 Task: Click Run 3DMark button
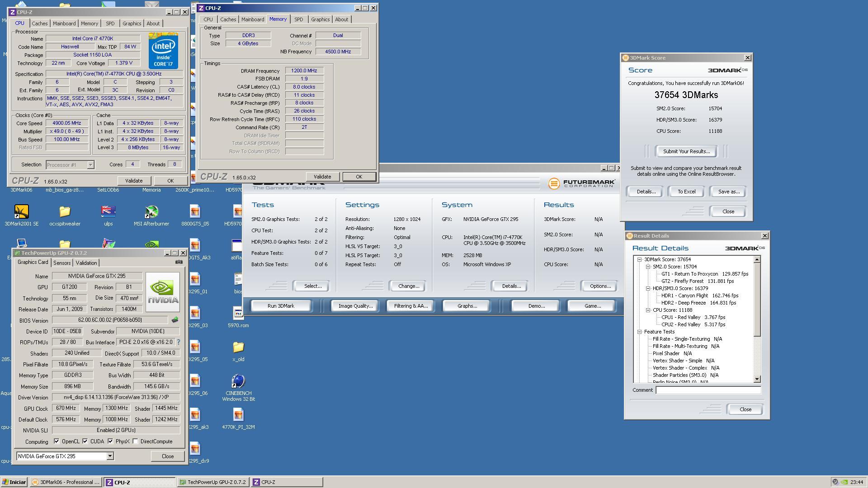point(281,306)
